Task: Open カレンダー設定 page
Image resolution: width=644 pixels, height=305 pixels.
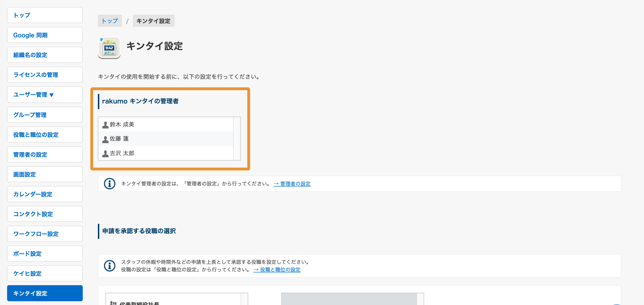Action: [x=45, y=194]
